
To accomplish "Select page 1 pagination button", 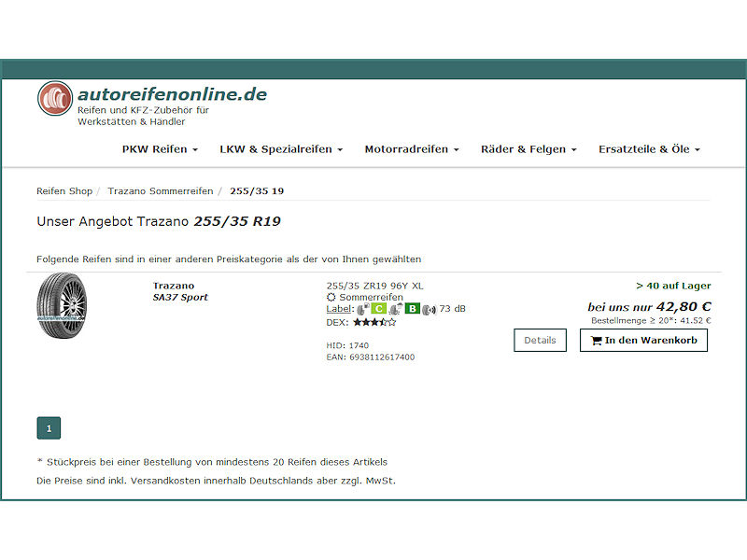I will tap(49, 428).
